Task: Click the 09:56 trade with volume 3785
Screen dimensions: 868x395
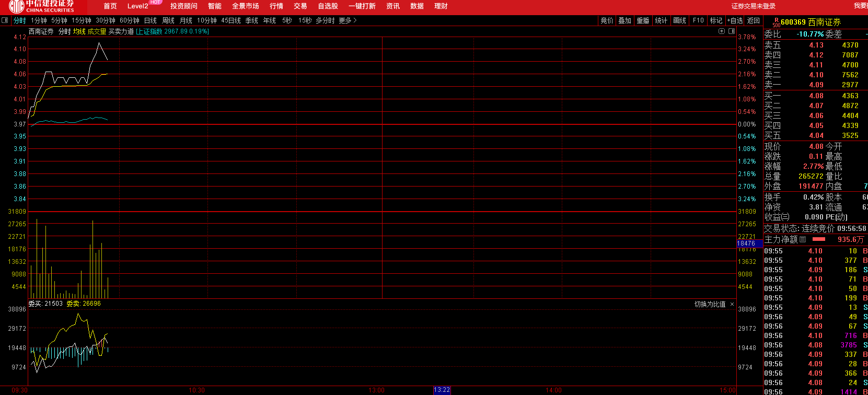Action: pyautogui.click(x=816, y=345)
